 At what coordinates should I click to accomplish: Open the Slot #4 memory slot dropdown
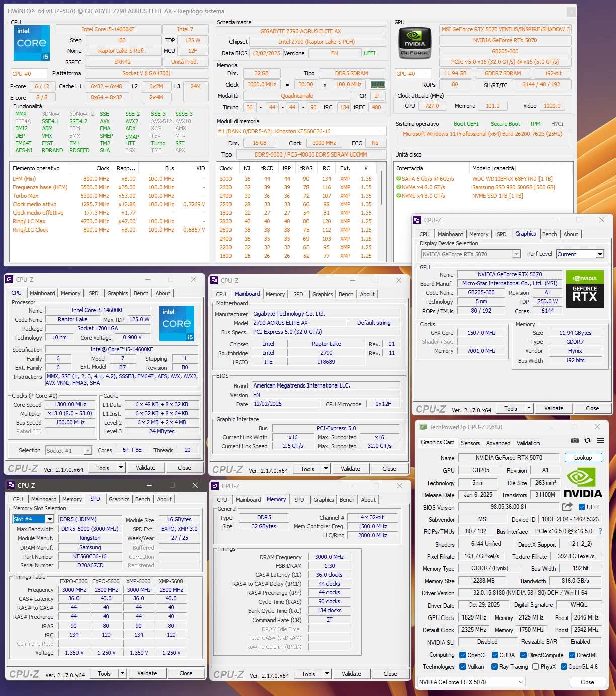tap(33, 519)
